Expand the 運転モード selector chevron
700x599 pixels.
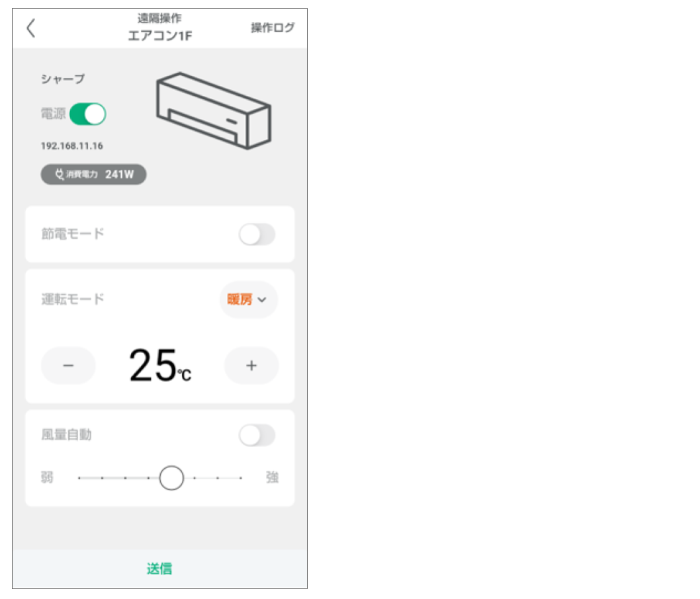coord(263,300)
